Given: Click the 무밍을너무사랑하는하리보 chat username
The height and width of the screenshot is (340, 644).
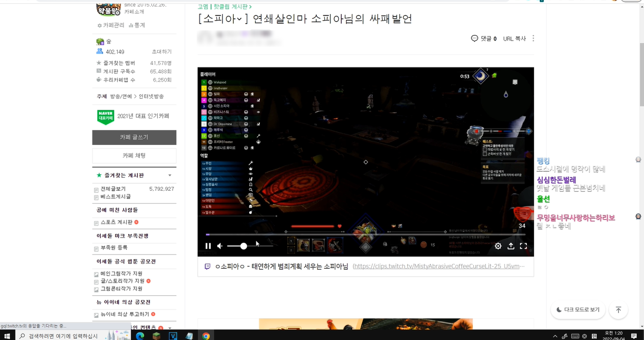Looking at the screenshot, I should (x=576, y=217).
